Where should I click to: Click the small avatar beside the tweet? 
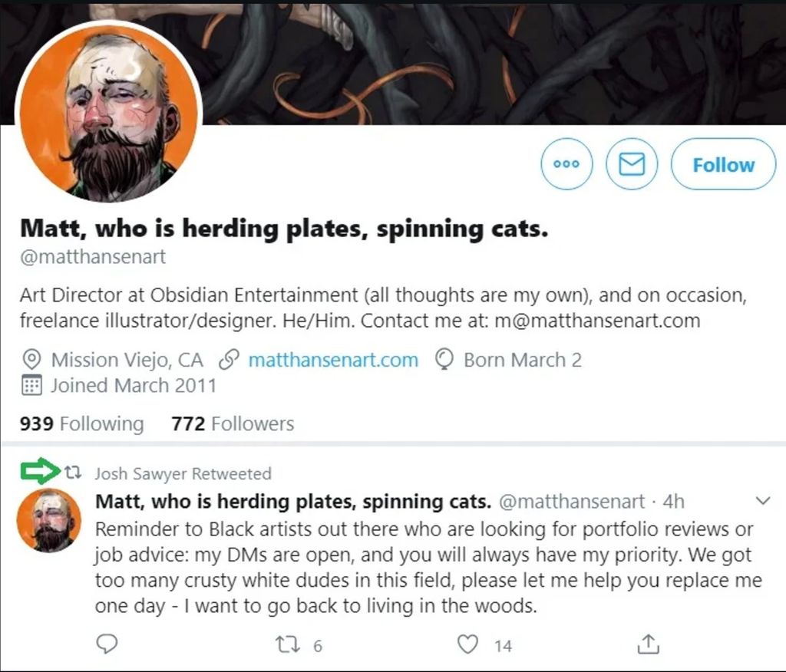(x=49, y=520)
